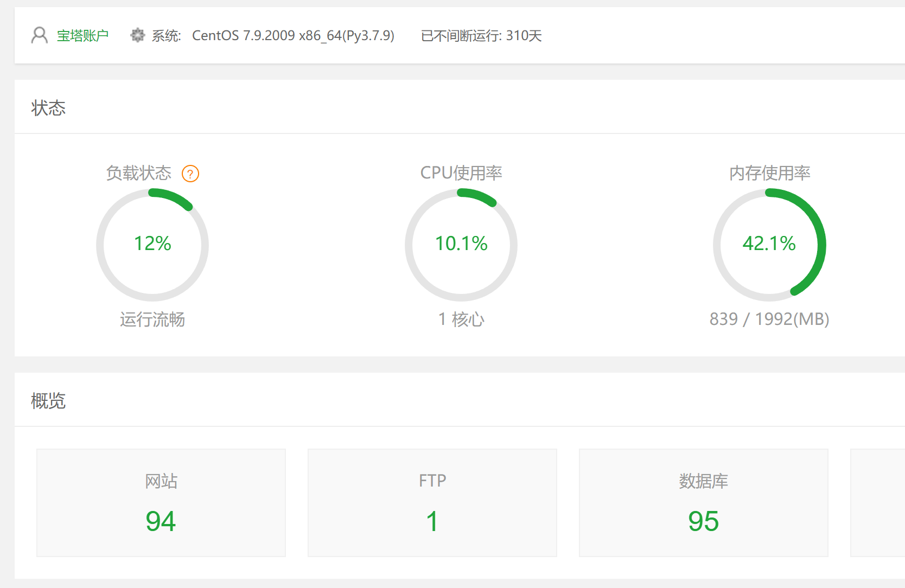The width and height of the screenshot is (905, 588).
Task: Open the 网站 count of 94
Action: tap(161, 521)
